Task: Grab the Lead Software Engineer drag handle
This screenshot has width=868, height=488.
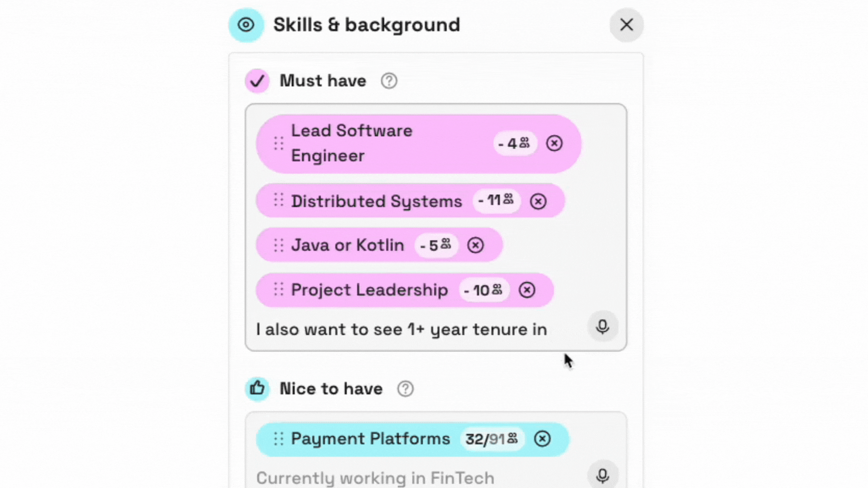Action: (x=278, y=143)
